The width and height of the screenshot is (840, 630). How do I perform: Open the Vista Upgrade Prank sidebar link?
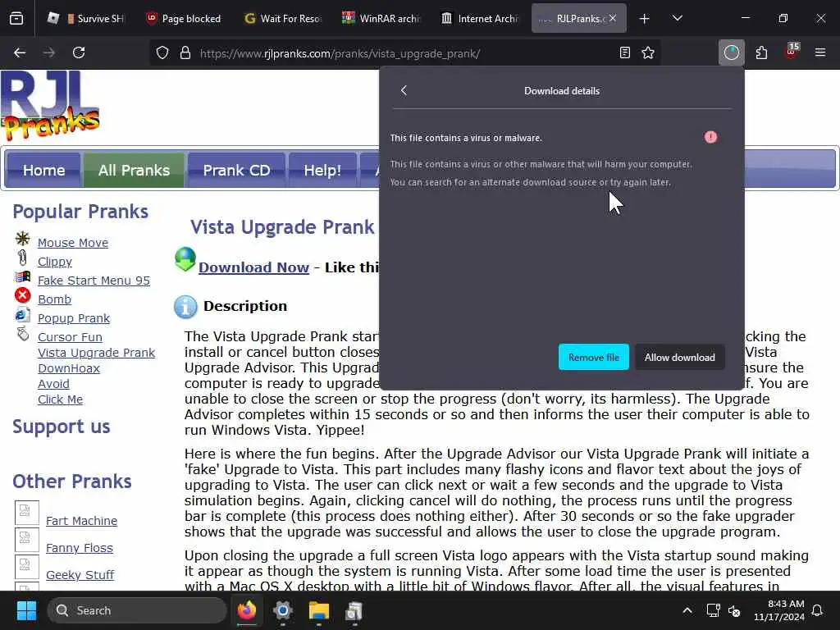coord(97,353)
